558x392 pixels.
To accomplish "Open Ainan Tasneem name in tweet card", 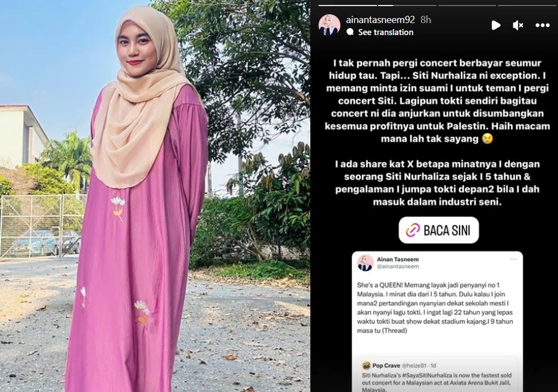I will pos(397,259).
